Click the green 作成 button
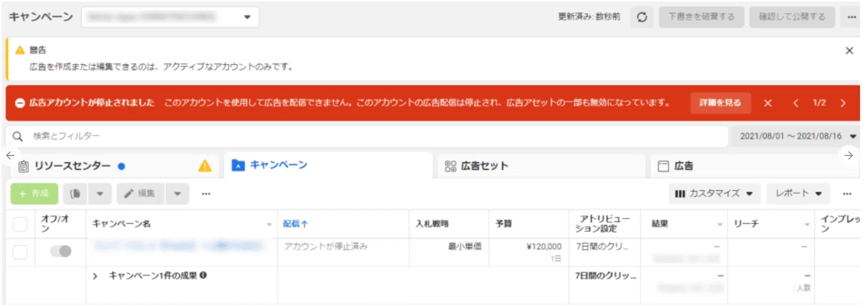This screenshot has width=868, height=305. 34,194
